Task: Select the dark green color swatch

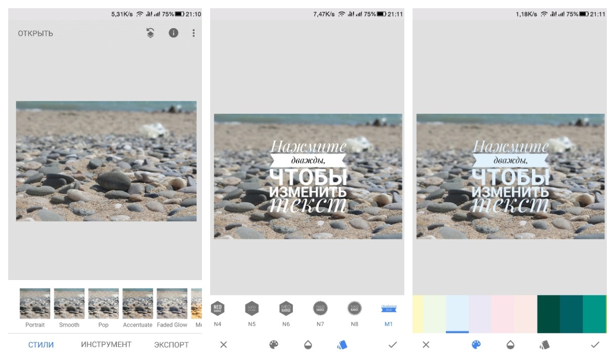Action: 548,314
